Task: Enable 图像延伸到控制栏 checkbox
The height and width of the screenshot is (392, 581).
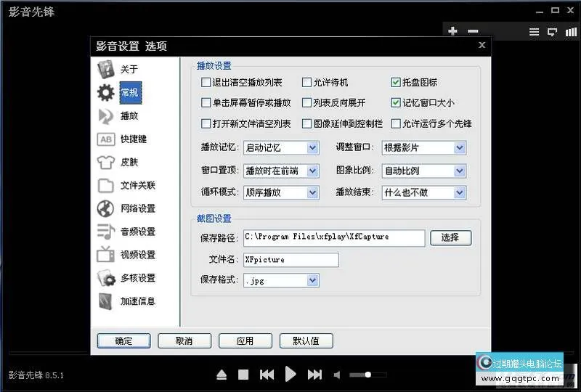Action: 306,123
